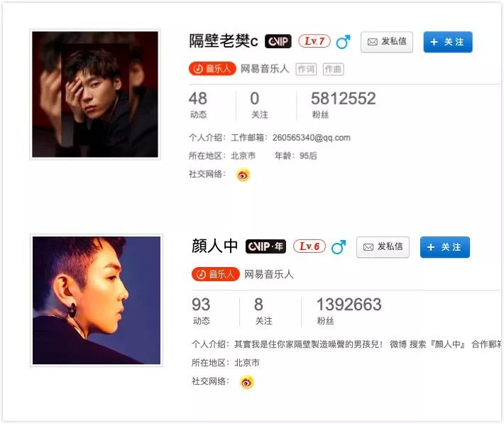Open 颜人中's profile avatar image
The image size is (504, 424).
tap(97, 300)
